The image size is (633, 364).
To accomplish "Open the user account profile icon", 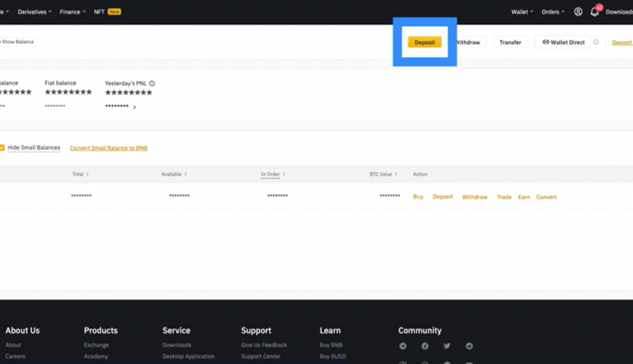I will (578, 12).
